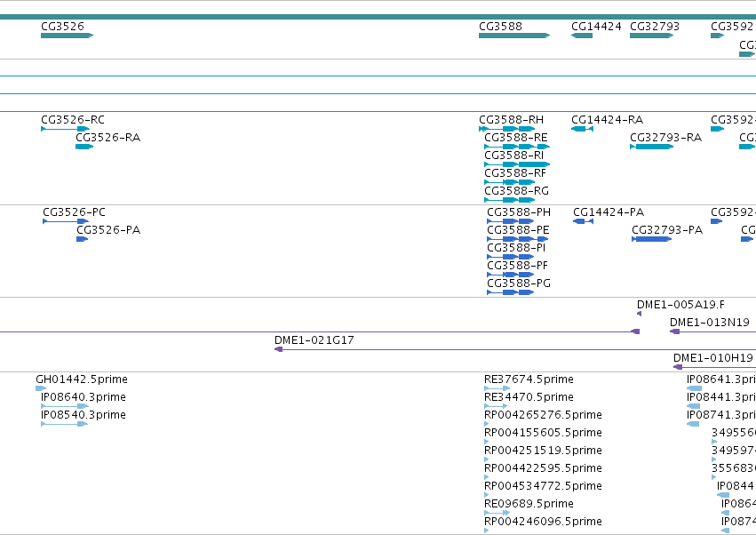
Task: Select the CG3588-RF transcript label
Action: coord(515,173)
